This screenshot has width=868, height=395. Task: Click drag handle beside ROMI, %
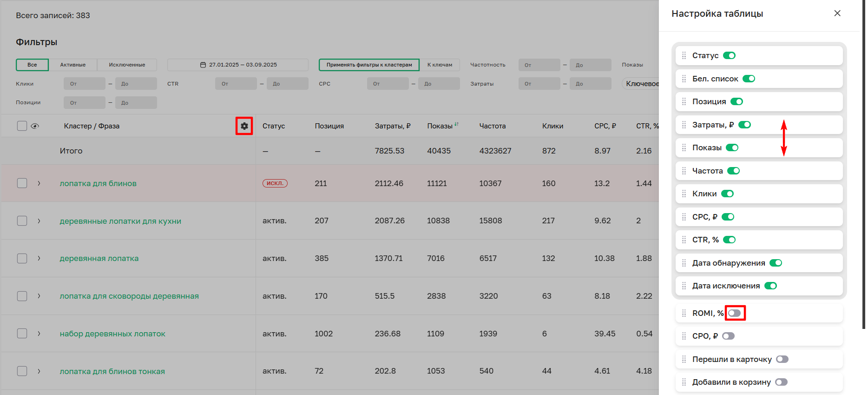tap(684, 314)
